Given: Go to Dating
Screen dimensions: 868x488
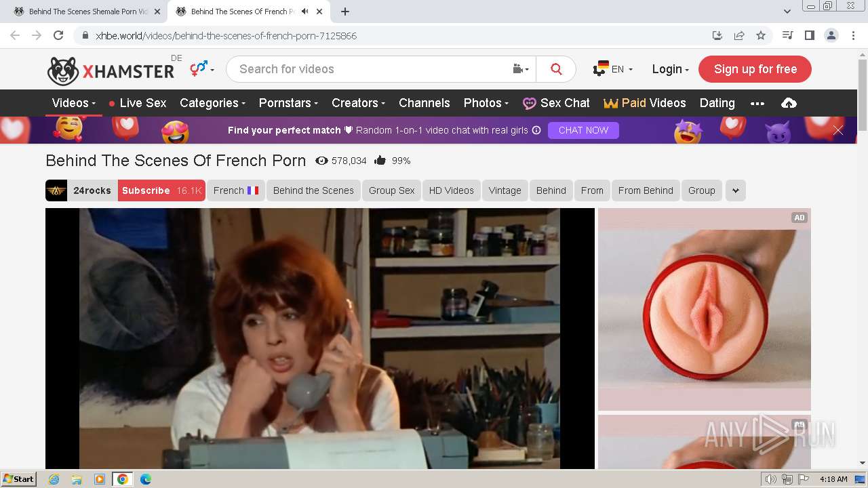Looking at the screenshot, I should click(717, 103).
